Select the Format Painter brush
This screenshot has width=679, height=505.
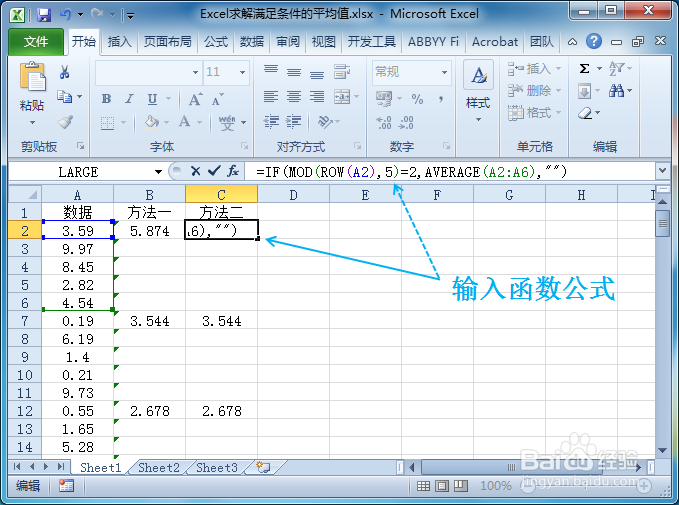[x=65, y=122]
